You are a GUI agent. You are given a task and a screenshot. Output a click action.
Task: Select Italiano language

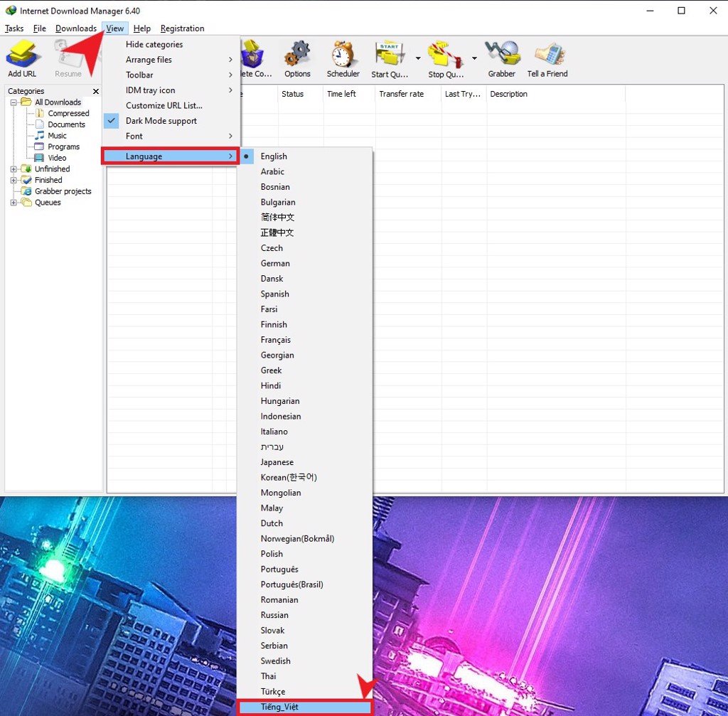pyautogui.click(x=304, y=432)
